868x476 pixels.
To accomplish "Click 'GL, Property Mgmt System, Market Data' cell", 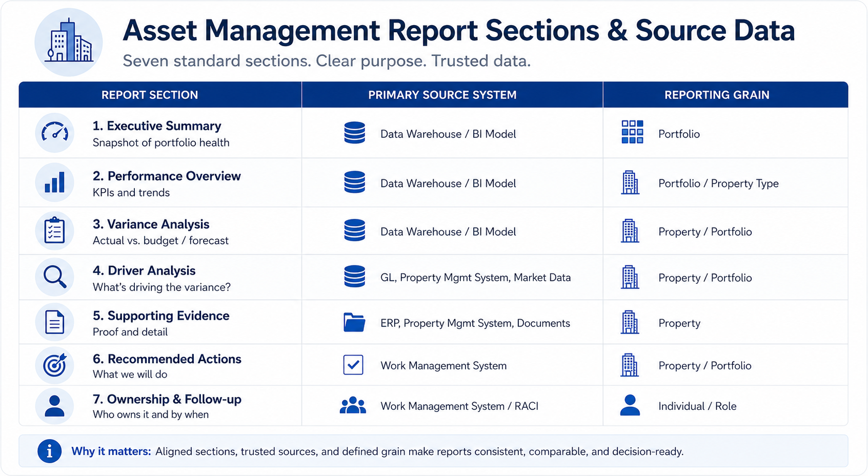I will [475, 278].
